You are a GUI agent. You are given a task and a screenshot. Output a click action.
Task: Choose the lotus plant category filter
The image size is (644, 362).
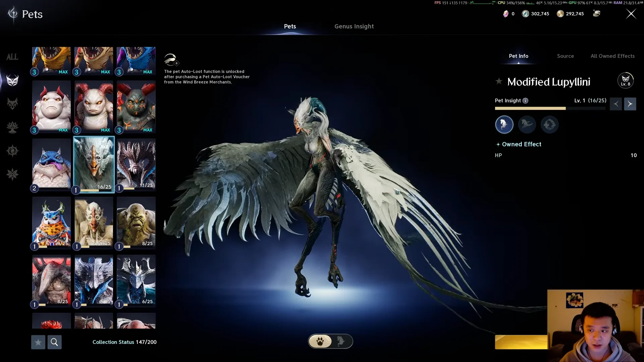[12, 127]
